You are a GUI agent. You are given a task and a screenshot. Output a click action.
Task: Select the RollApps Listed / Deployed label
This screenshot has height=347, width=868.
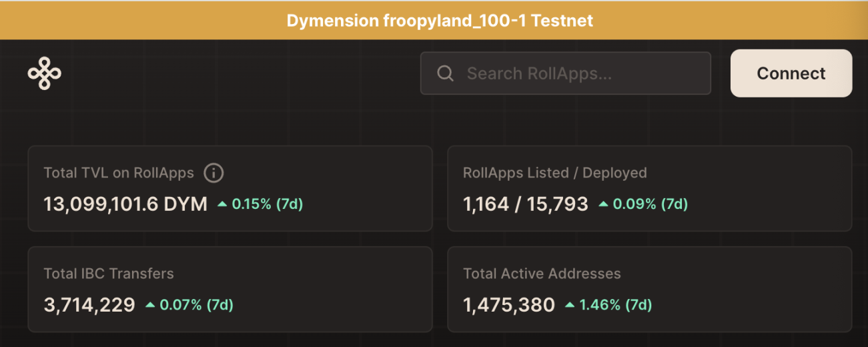coord(554,173)
